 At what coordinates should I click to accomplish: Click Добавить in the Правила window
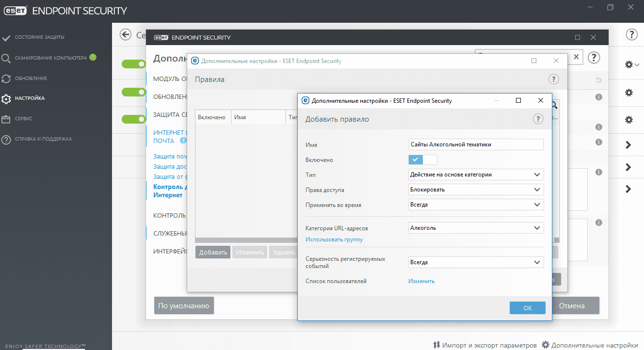213,252
